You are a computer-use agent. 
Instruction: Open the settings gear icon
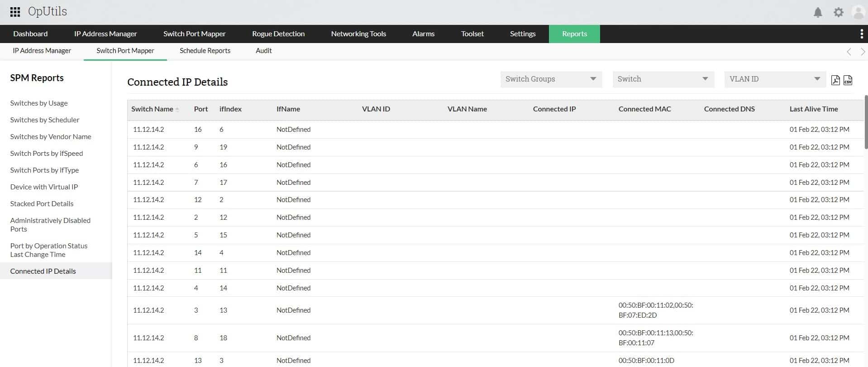[x=839, y=12]
